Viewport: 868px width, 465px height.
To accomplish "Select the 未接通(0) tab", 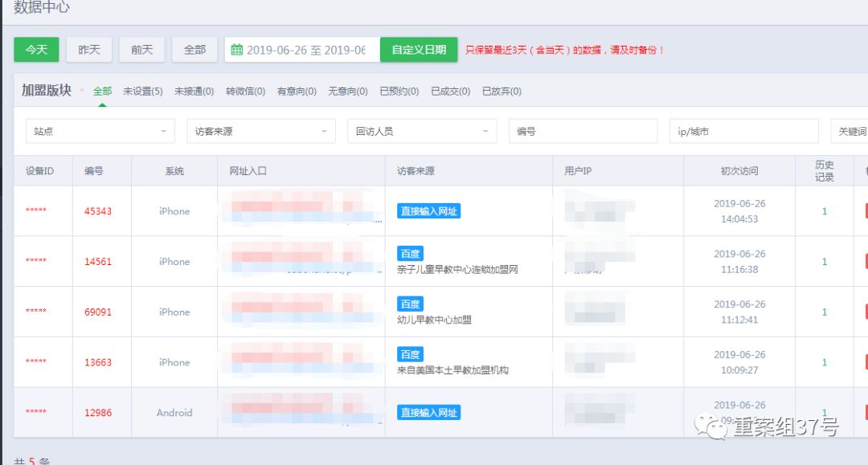I will [194, 92].
